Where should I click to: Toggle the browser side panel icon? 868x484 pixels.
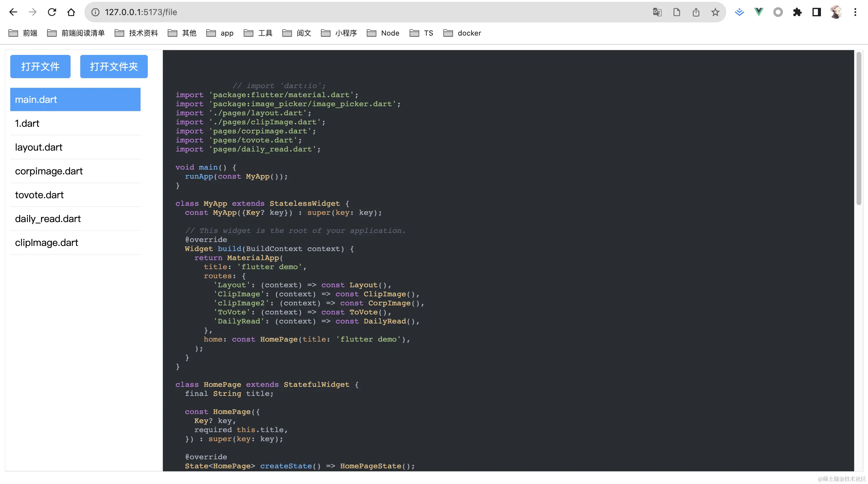click(816, 12)
